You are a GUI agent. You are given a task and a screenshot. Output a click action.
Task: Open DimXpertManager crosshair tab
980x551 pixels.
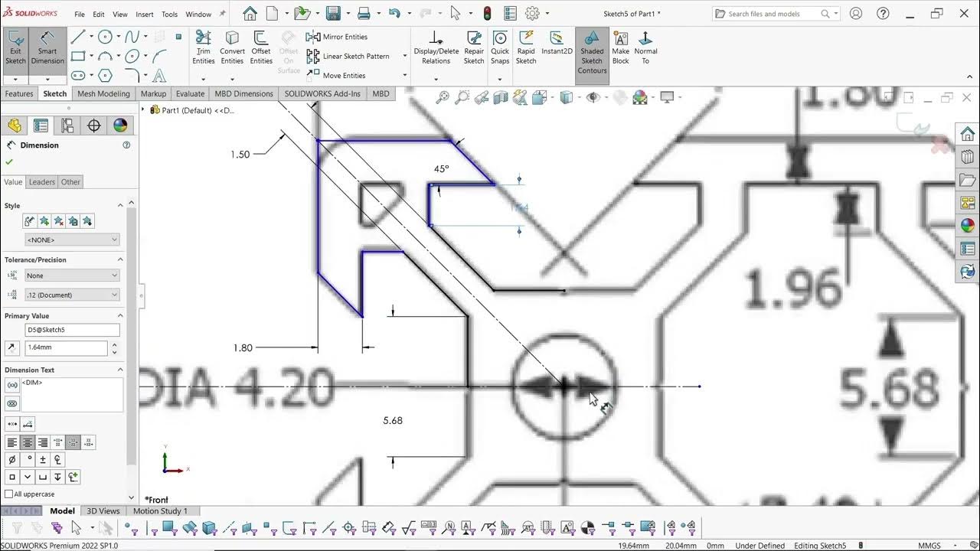[94, 126]
